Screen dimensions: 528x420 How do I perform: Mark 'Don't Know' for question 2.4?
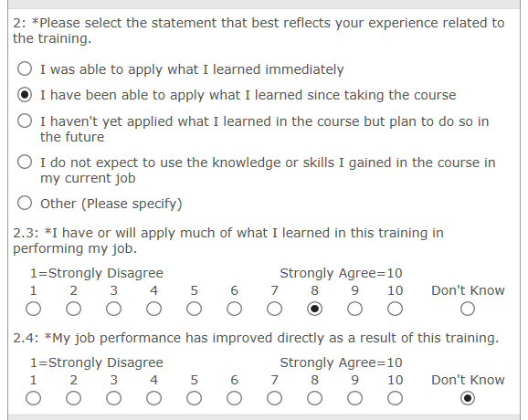pos(468,398)
